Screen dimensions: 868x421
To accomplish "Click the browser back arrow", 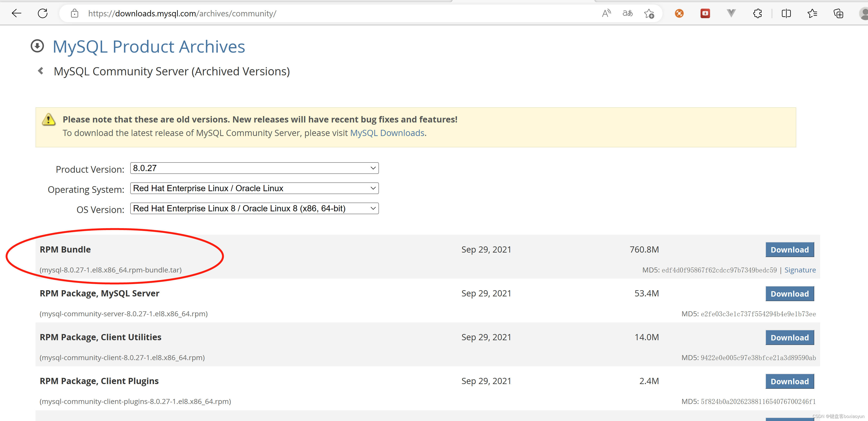I will click(x=16, y=14).
